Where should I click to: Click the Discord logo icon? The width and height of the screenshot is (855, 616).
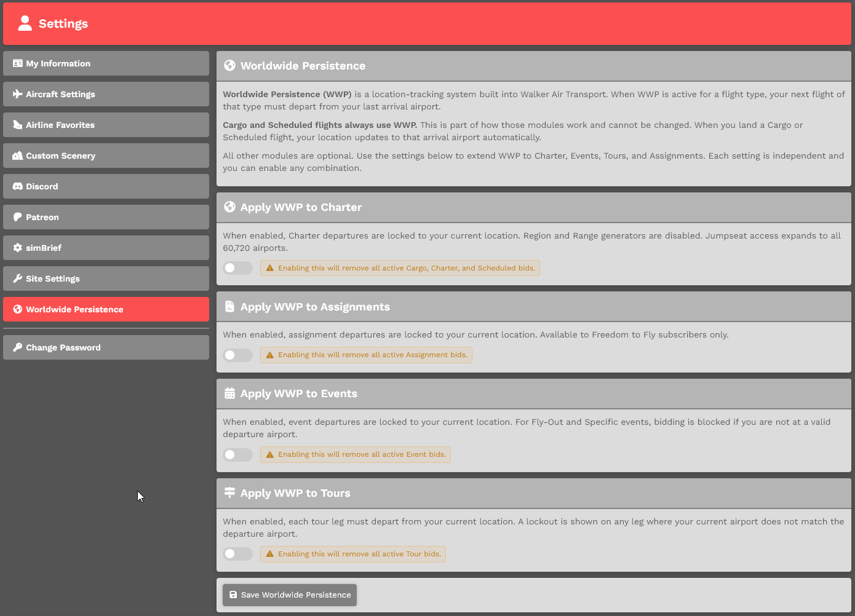[x=18, y=186]
